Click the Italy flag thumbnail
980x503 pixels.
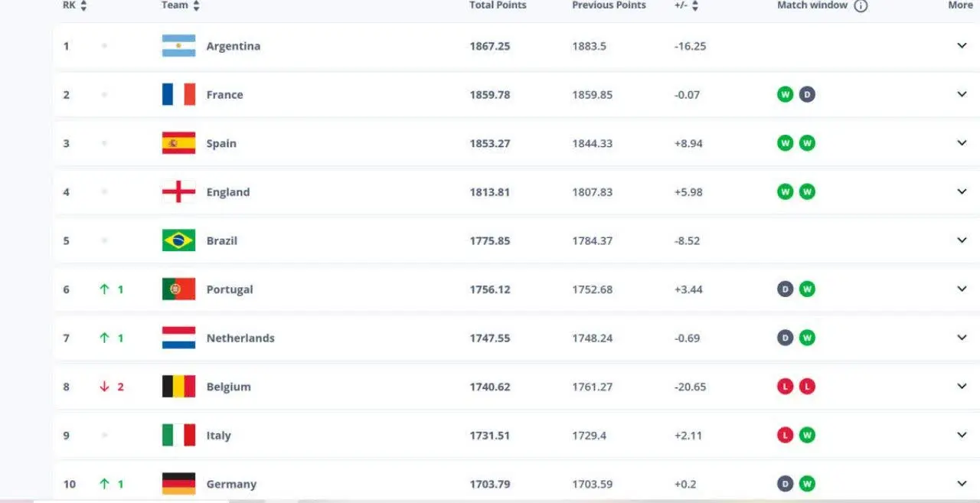pyautogui.click(x=178, y=435)
